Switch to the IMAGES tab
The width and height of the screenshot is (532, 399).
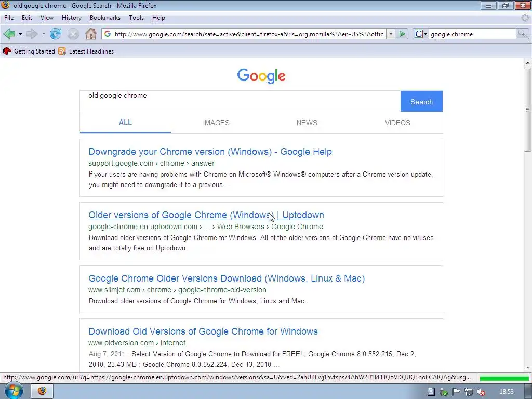216,123
